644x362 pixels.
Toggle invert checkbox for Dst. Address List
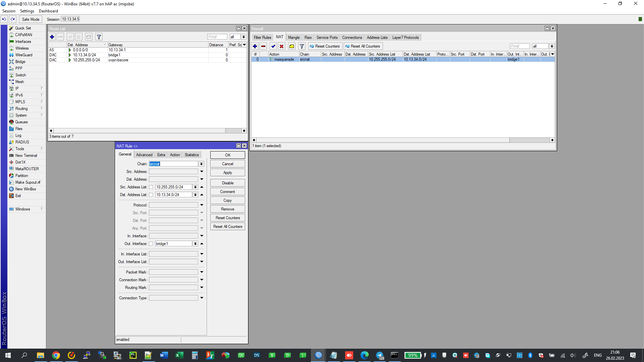pos(151,195)
